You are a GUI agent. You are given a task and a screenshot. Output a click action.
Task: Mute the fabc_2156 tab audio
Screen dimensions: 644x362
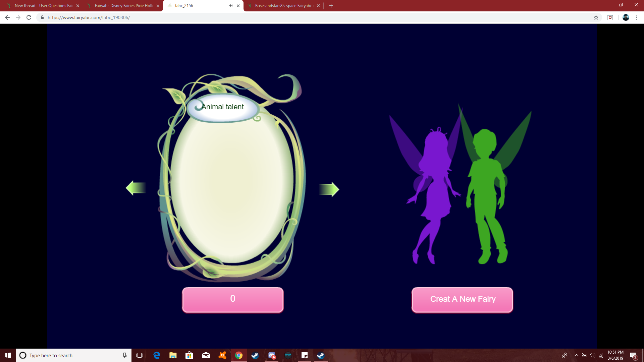[230, 5]
